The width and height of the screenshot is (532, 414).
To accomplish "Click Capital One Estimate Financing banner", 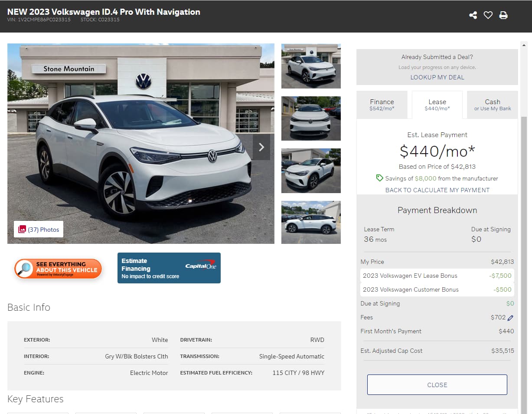I will click(x=169, y=268).
